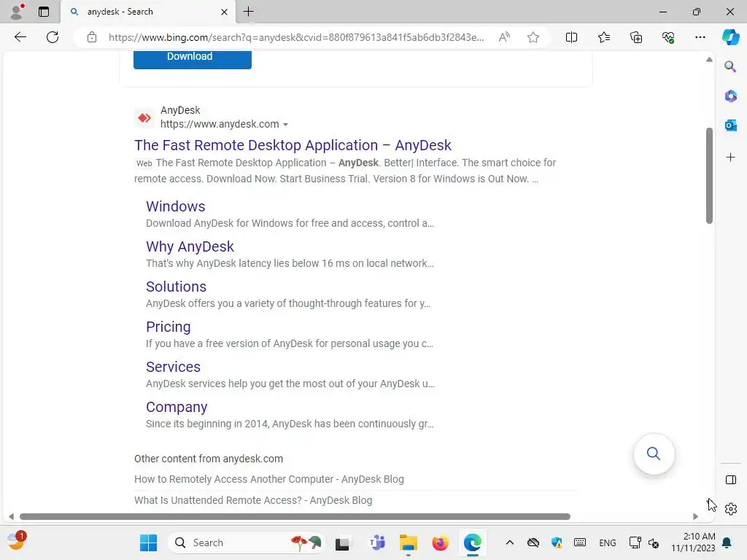Open notifications bell icon
Image resolution: width=747 pixels, height=560 pixels.
[x=727, y=542]
